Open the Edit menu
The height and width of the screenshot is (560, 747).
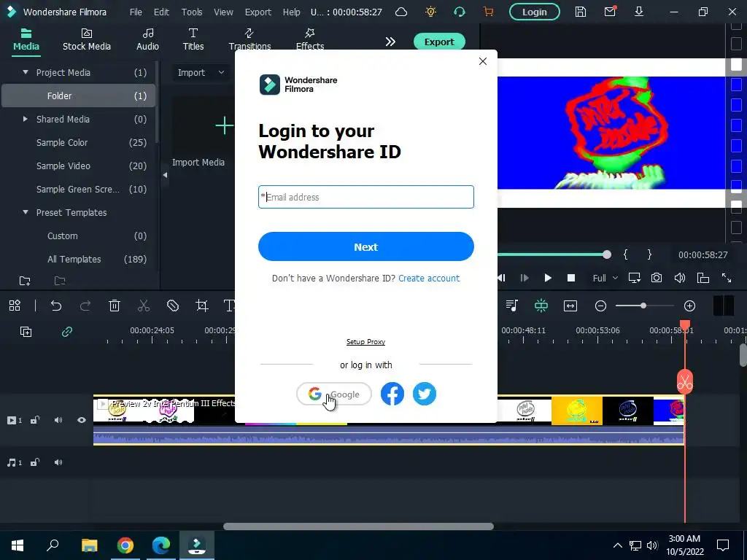click(161, 12)
